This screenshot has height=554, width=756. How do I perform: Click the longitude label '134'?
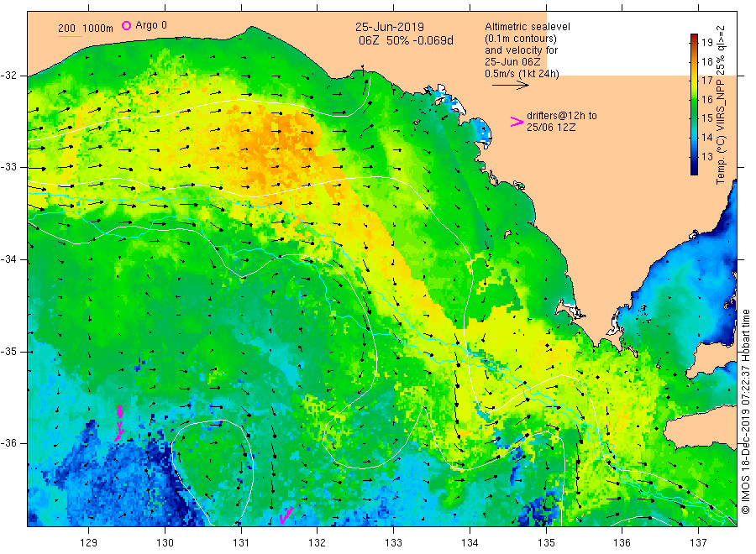470,543
